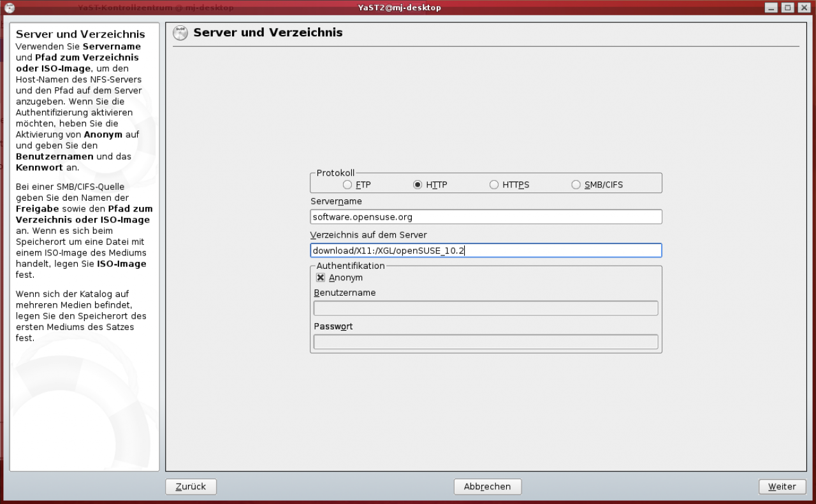
Task: Click the 'Benutzername' field label
Action: point(345,293)
